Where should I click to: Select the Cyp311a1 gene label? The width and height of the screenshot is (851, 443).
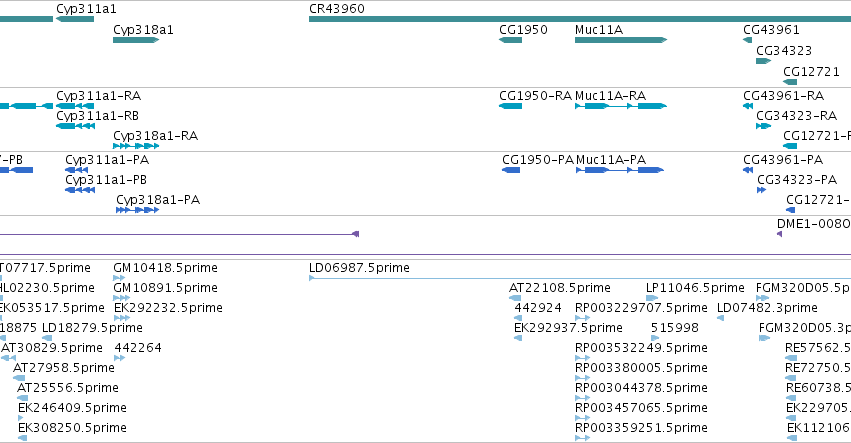point(86,9)
